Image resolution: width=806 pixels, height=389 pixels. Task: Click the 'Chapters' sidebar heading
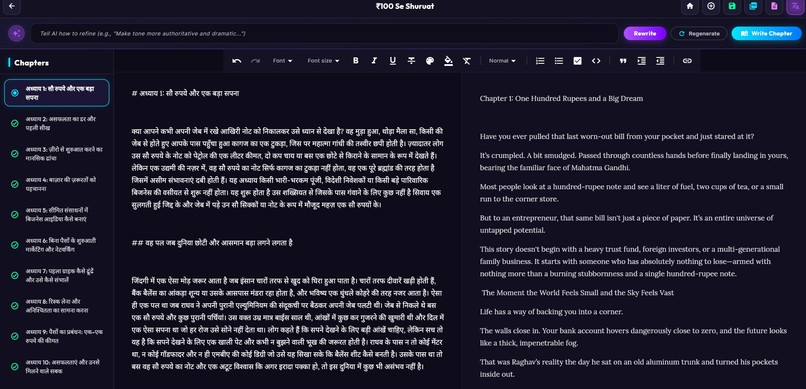point(31,63)
